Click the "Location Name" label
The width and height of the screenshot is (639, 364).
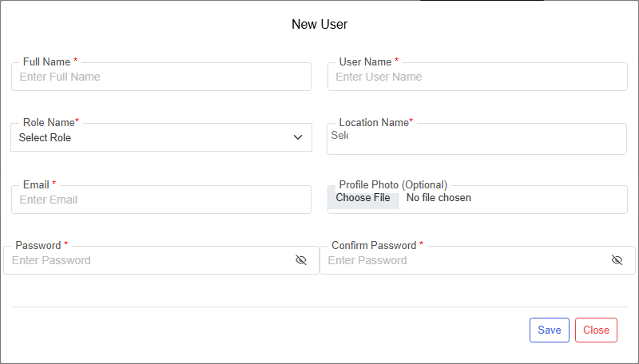click(x=374, y=122)
